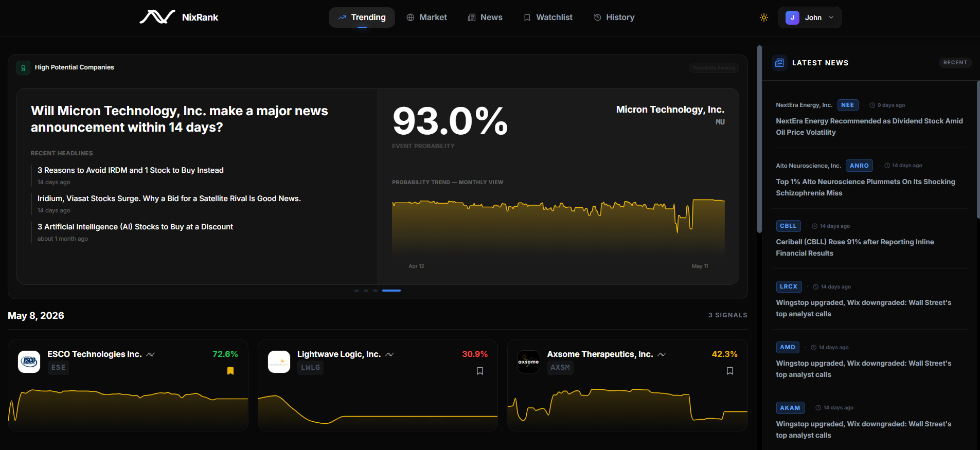Click the main content vertical scrollbar
This screenshot has height=450, width=980.
point(759,139)
